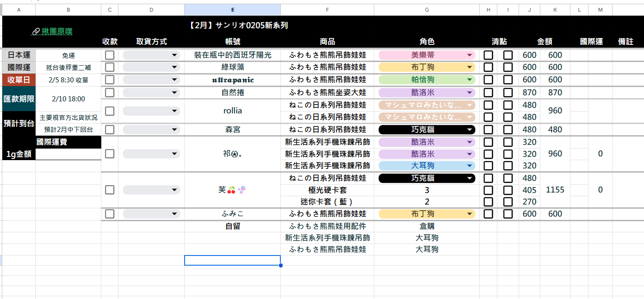Open 取貨方式 dropdown for 自然捲
The image size is (644, 299).
click(x=151, y=93)
